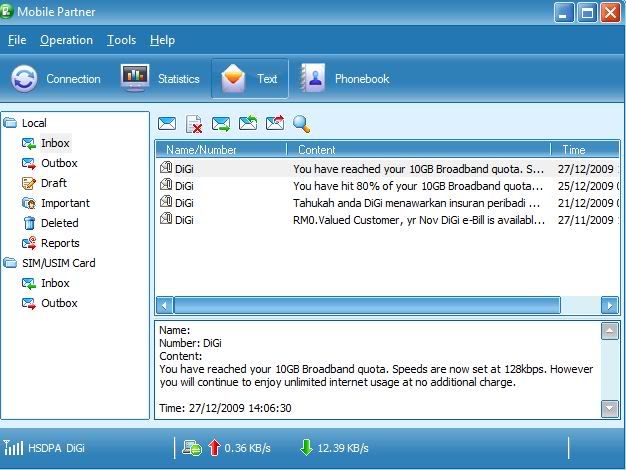This screenshot has height=470, width=626.
Task: Click the Send message icon with green arrow
Action: pyautogui.click(x=221, y=124)
